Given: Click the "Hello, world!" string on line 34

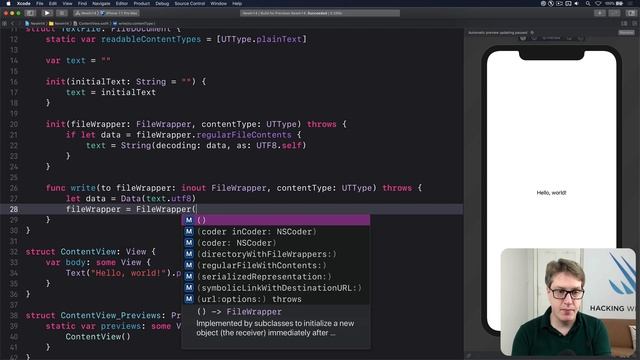Looking at the screenshot, I should coord(128,273).
